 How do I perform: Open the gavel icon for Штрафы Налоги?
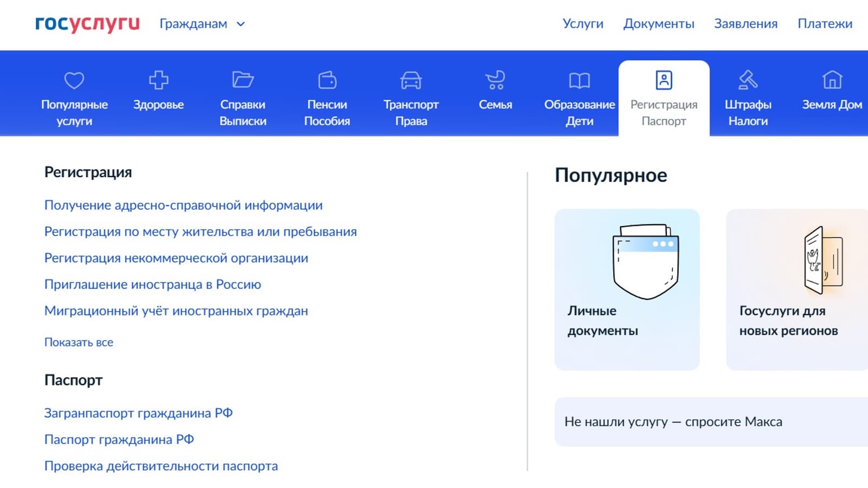pyautogui.click(x=748, y=80)
